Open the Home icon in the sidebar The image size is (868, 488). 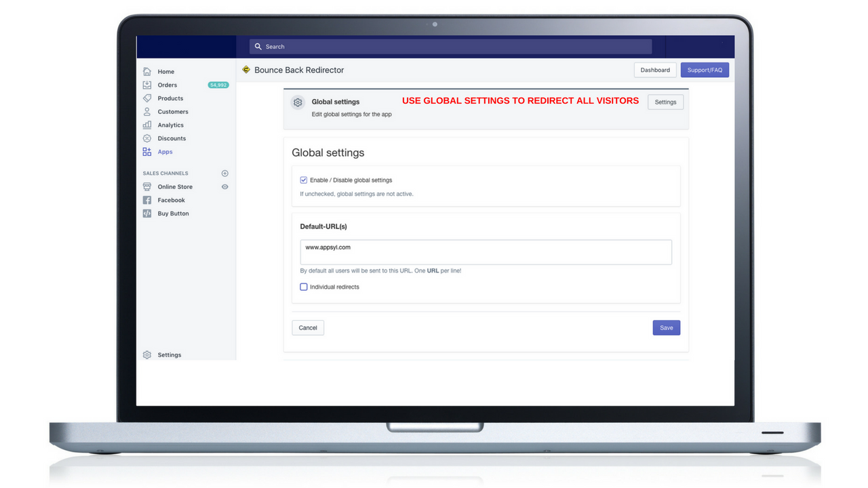click(x=146, y=71)
